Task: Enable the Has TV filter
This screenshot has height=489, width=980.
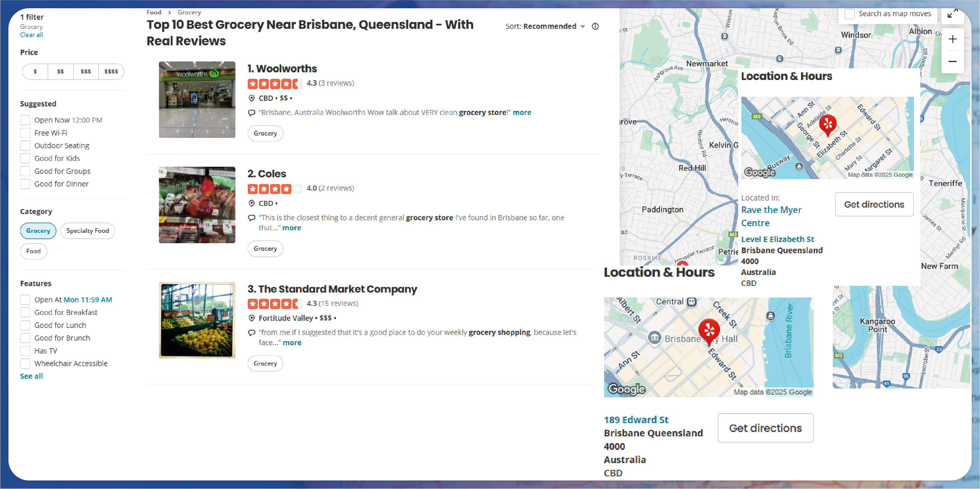Action: coord(25,351)
